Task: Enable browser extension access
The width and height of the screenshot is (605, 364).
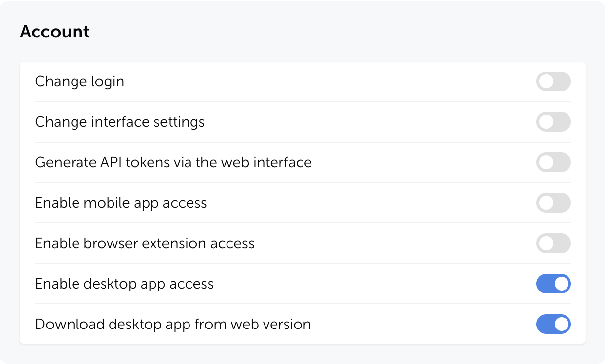Action: (553, 243)
